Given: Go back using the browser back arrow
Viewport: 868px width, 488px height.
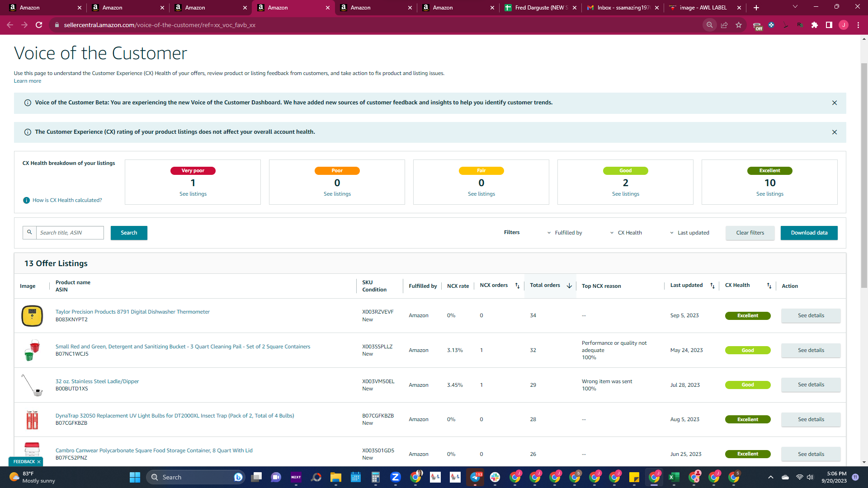Looking at the screenshot, I should click(x=10, y=25).
